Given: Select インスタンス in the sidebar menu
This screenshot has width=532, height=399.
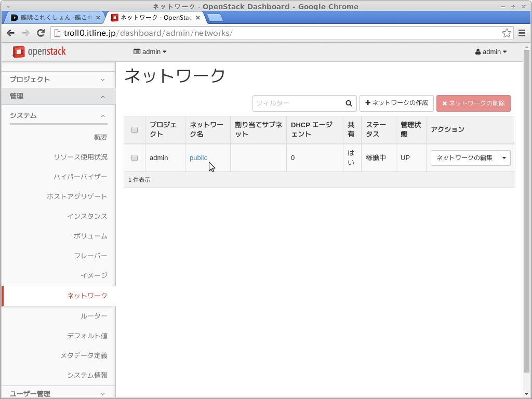Looking at the screenshot, I should point(87,216).
